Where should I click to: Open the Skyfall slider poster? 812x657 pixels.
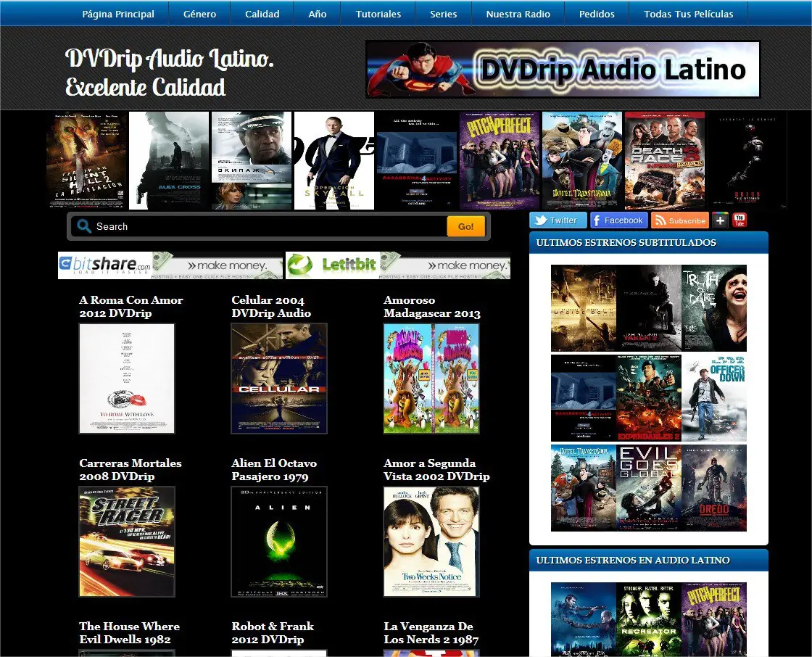point(334,160)
